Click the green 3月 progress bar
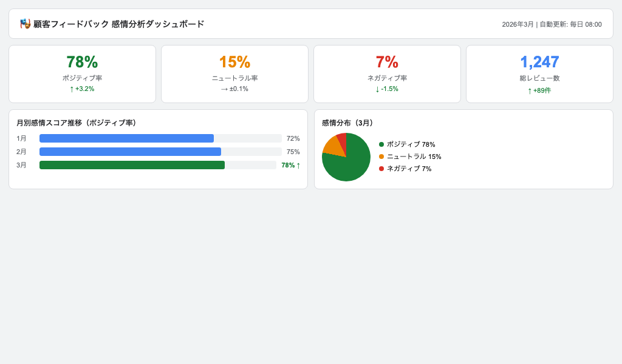622x364 pixels. click(132, 164)
